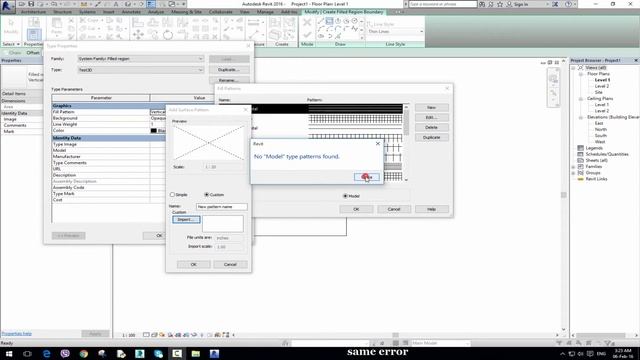Image resolution: width=640 pixels, height=360 pixels.
Task: Click the new pattern Name input field
Action: 222,207
